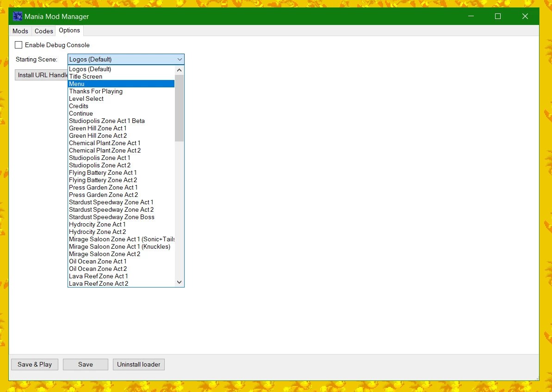Click the Install URL Handler button
The image size is (552, 392).
pyautogui.click(x=42, y=75)
